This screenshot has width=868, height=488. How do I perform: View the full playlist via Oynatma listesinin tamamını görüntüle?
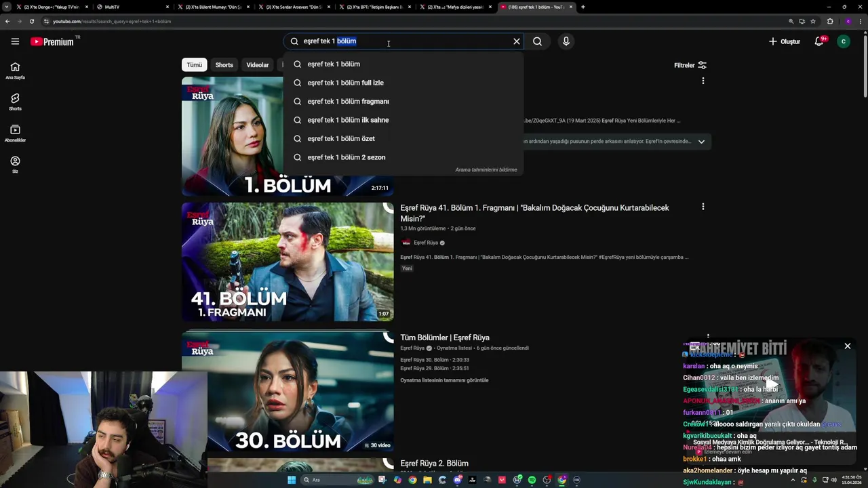point(444,380)
